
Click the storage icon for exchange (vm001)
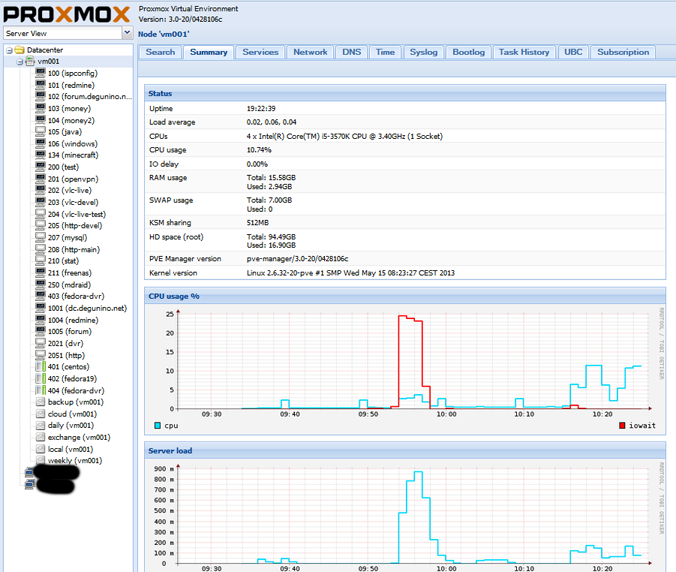[41, 437]
